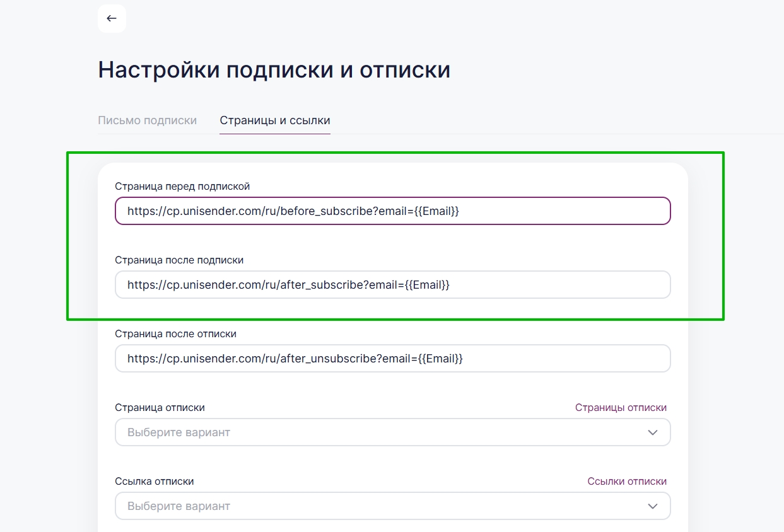Viewport: 784px width, 532px height.
Task: Expand the Ссылка отписки dropdown
Action: pyautogui.click(x=378, y=506)
